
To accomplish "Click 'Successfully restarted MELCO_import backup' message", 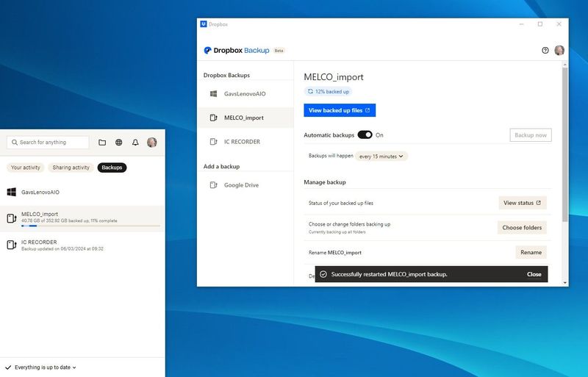I will (390, 274).
